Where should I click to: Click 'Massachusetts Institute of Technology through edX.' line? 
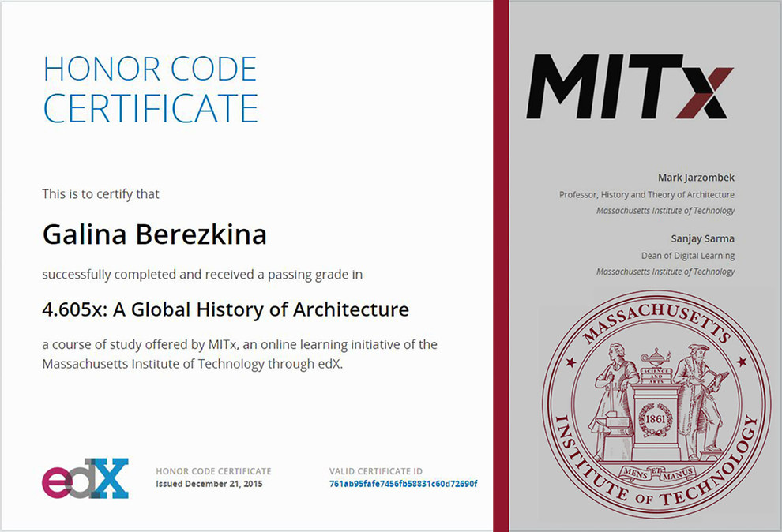tap(193, 364)
